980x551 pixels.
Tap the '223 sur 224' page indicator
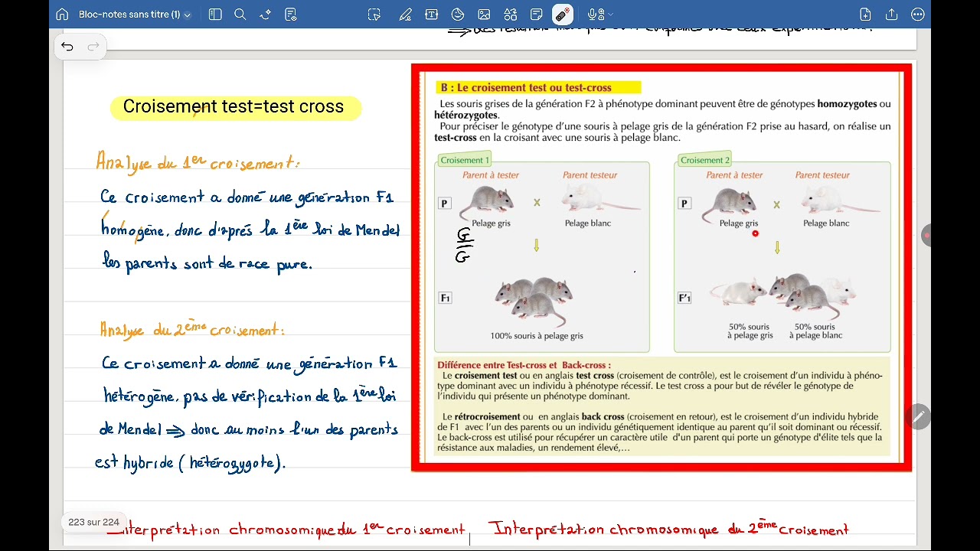[x=93, y=522]
